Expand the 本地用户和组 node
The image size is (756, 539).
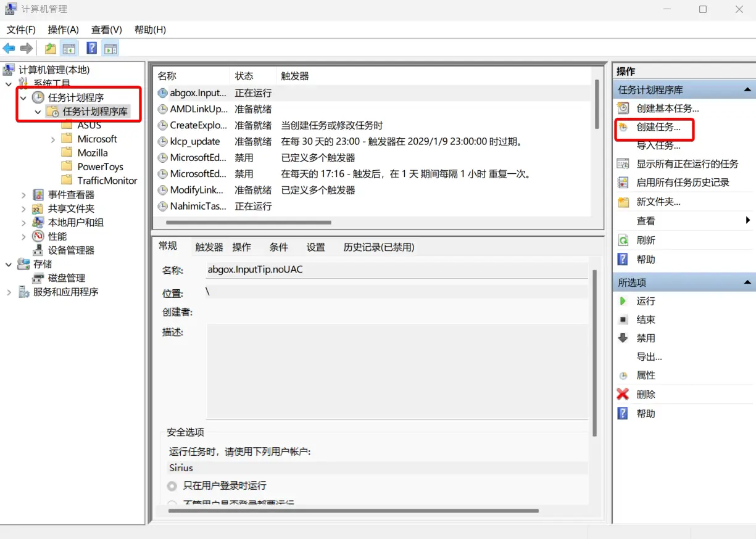tap(23, 223)
